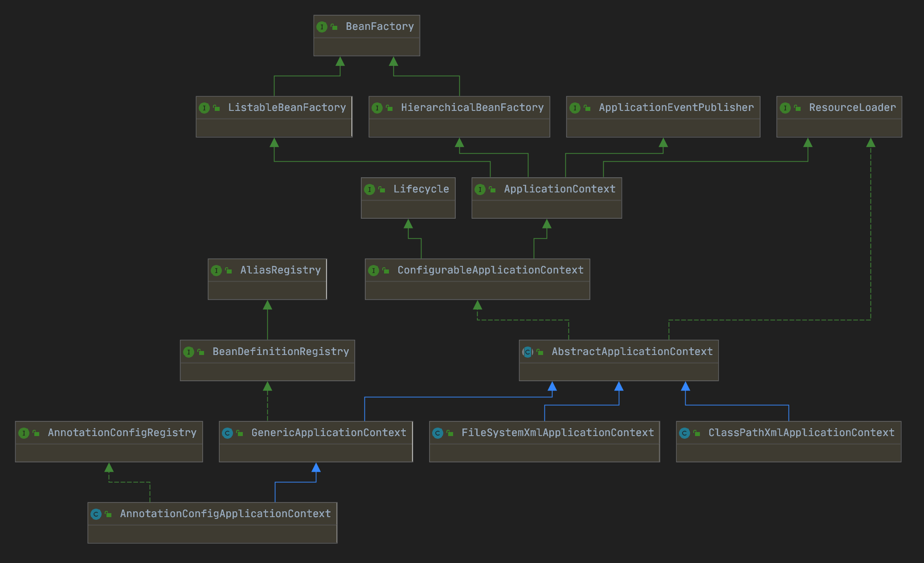Select the HierarchicalBeanFactory node label
Viewport: 924px width, 563px height.
pos(472,108)
